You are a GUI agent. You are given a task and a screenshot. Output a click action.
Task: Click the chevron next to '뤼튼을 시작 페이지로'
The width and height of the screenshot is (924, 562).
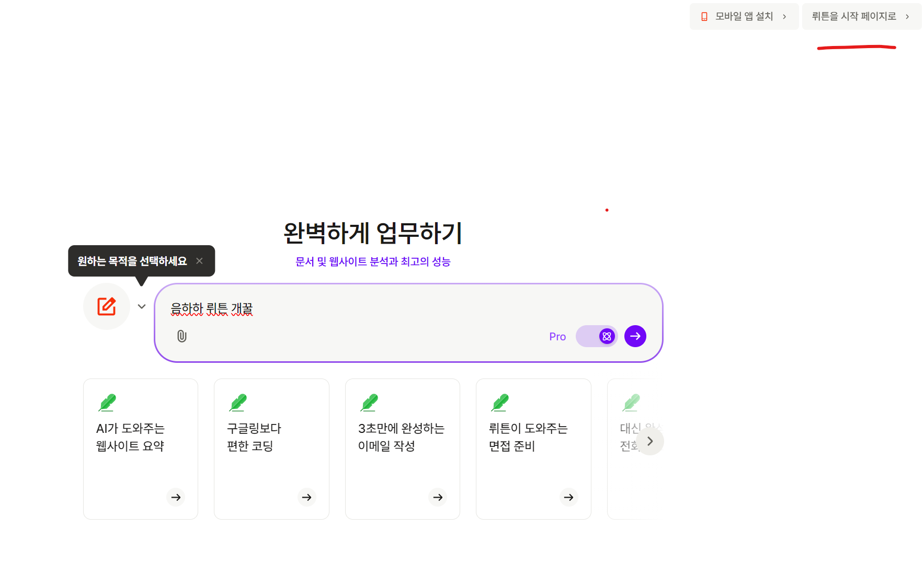(x=907, y=17)
